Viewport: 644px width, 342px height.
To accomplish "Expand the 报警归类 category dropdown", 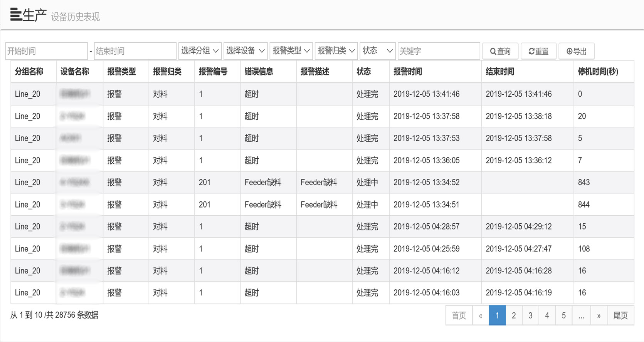I will pyautogui.click(x=336, y=51).
